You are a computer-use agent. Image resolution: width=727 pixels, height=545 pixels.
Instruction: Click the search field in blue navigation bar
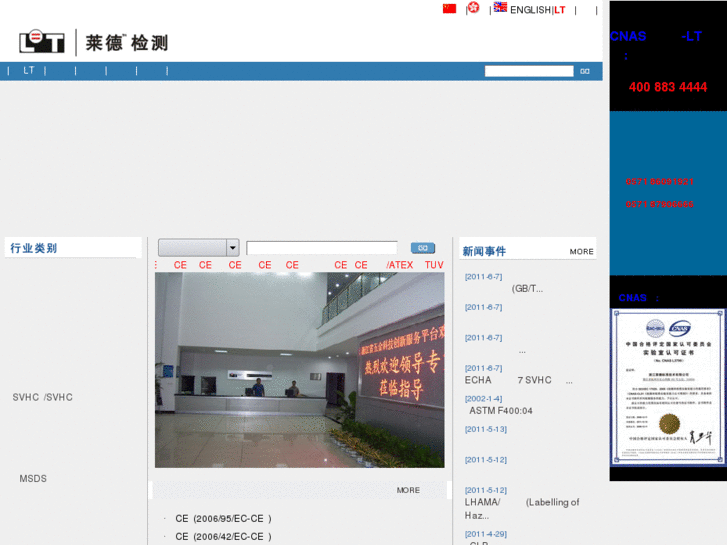point(529,71)
